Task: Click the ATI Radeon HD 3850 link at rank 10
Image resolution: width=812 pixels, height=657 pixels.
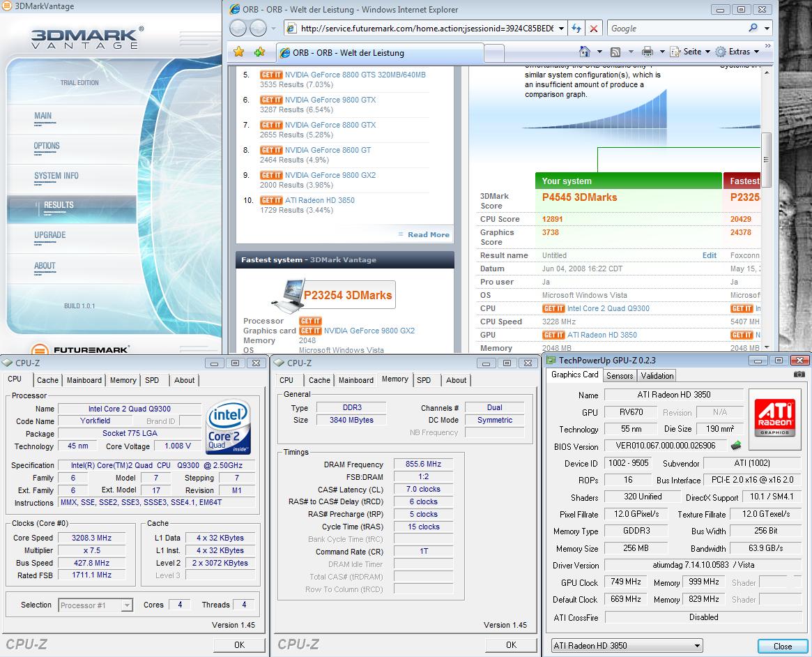Action: (x=319, y=200)
